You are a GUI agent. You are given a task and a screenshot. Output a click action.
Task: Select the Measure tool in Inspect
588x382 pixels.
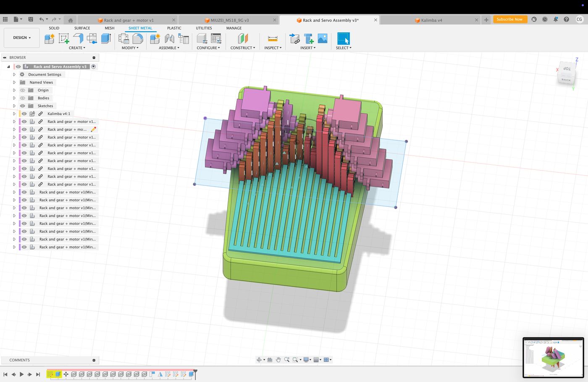tap(273, 39)
